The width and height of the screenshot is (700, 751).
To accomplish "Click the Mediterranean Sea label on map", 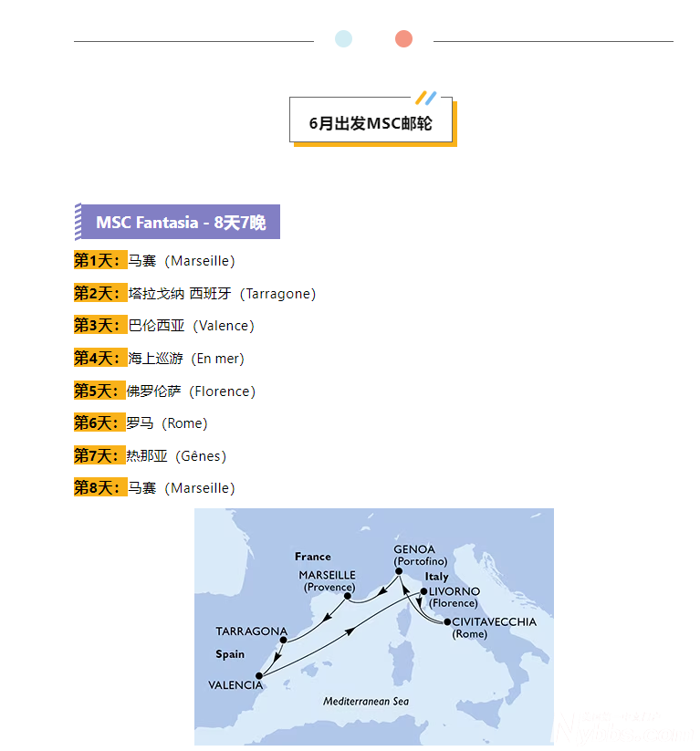I will pyautogui.click(x=366, y=702).
